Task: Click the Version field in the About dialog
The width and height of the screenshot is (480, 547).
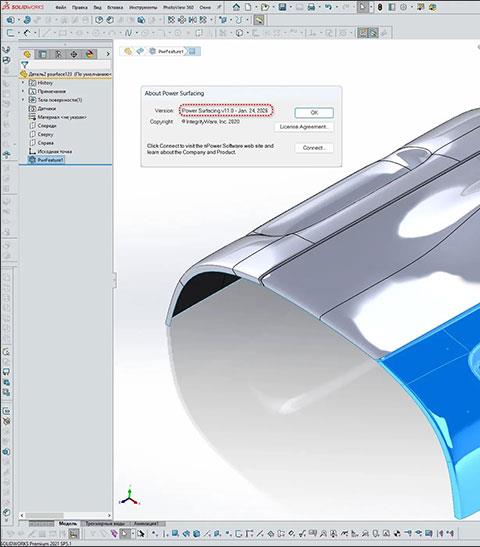Action: [x=226, y=111]
